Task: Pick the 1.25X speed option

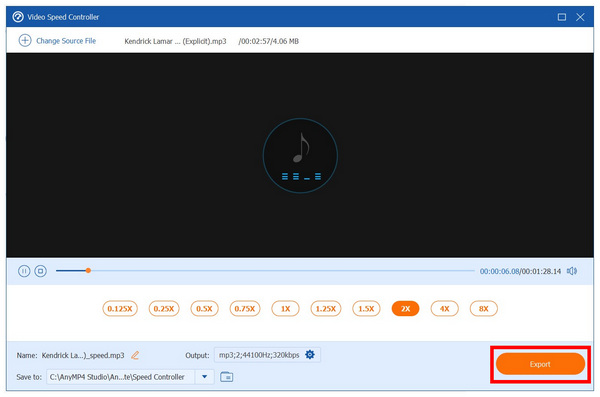Action: [x=326, y=309]
